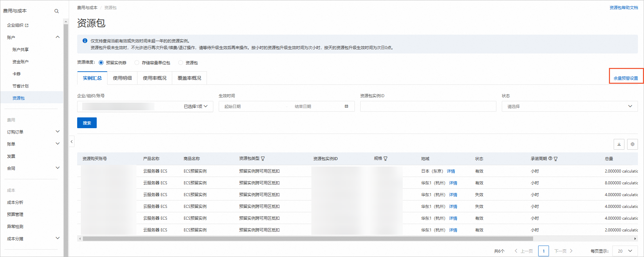
Task: Open 节省计划 in the sidebar
Action: (21, 86)
